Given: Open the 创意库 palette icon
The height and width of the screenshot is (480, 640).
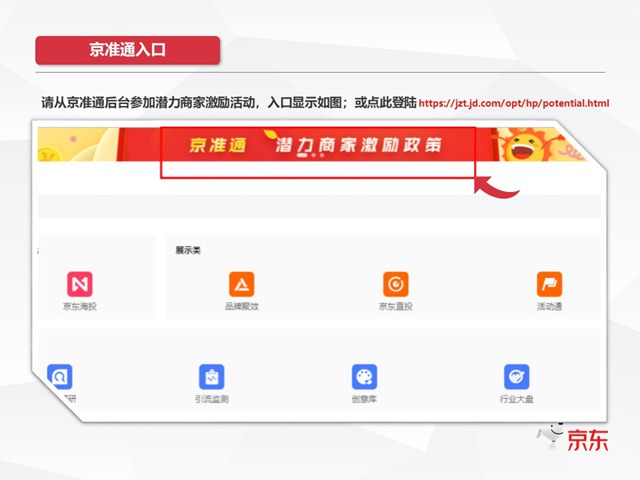Looking at the screenshot, I should pos(364,377).
